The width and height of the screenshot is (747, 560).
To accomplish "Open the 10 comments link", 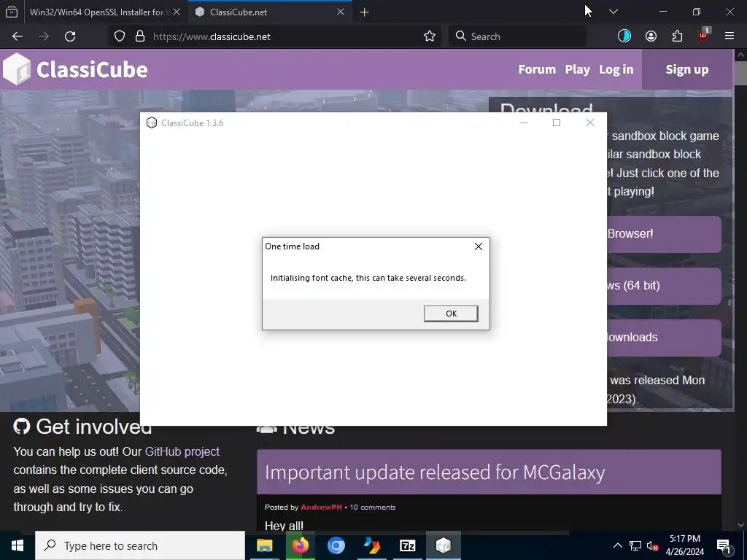I will [x=373, y=507].
